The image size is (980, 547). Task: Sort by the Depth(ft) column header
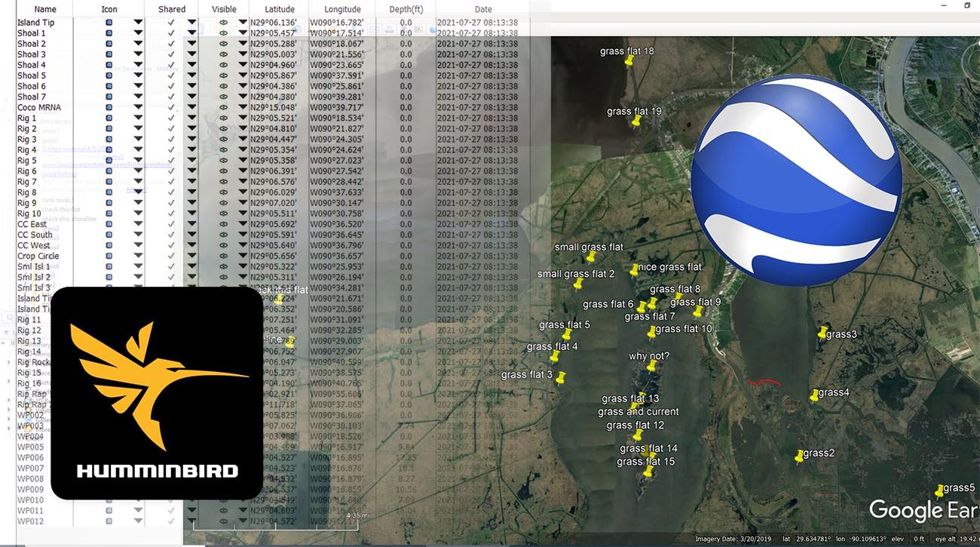coord(406,9)
